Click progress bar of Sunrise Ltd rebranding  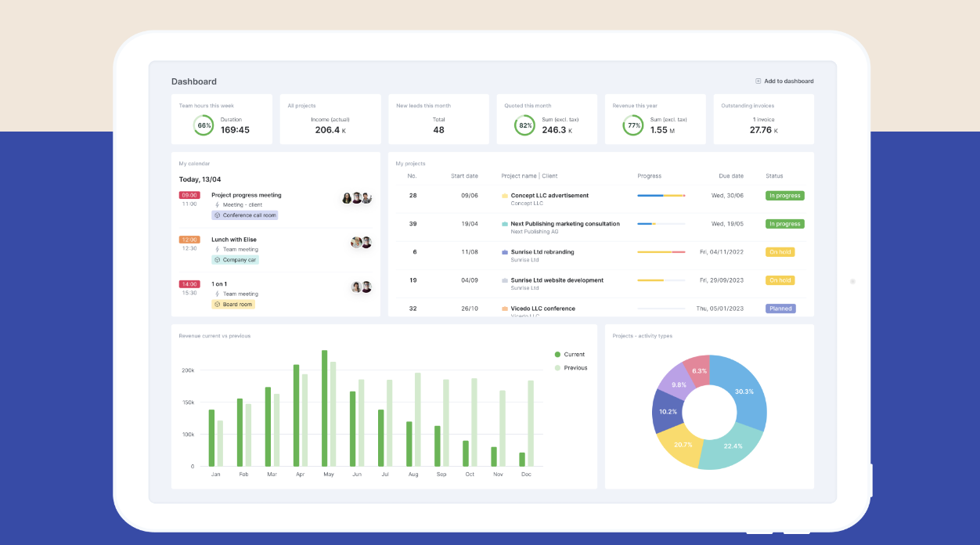[x=661, y=252]
